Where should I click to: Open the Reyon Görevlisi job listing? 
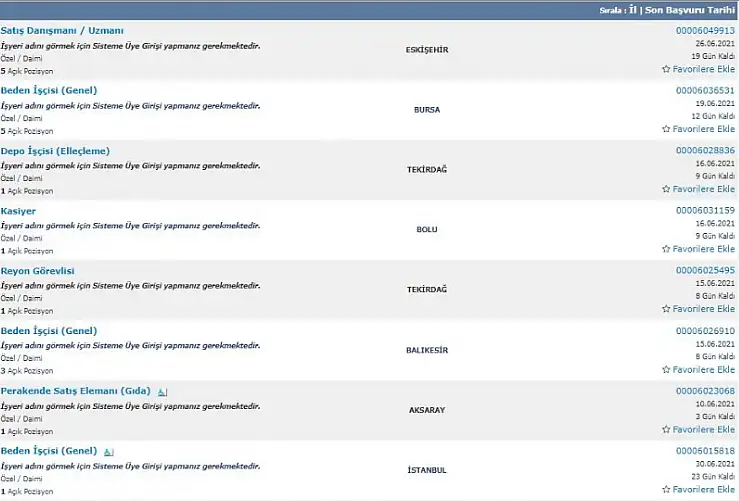coord(38,271)
